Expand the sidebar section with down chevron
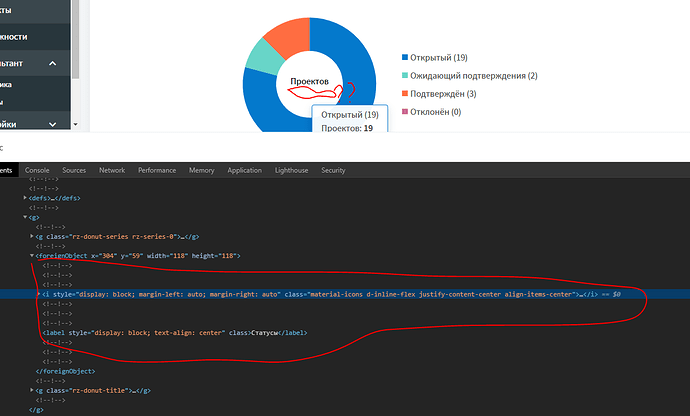690x416 pixels. coord(52,125)
